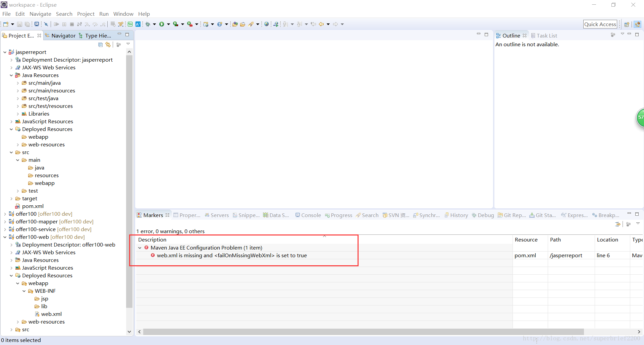Click the Debug bug icon

pos(148,24)
